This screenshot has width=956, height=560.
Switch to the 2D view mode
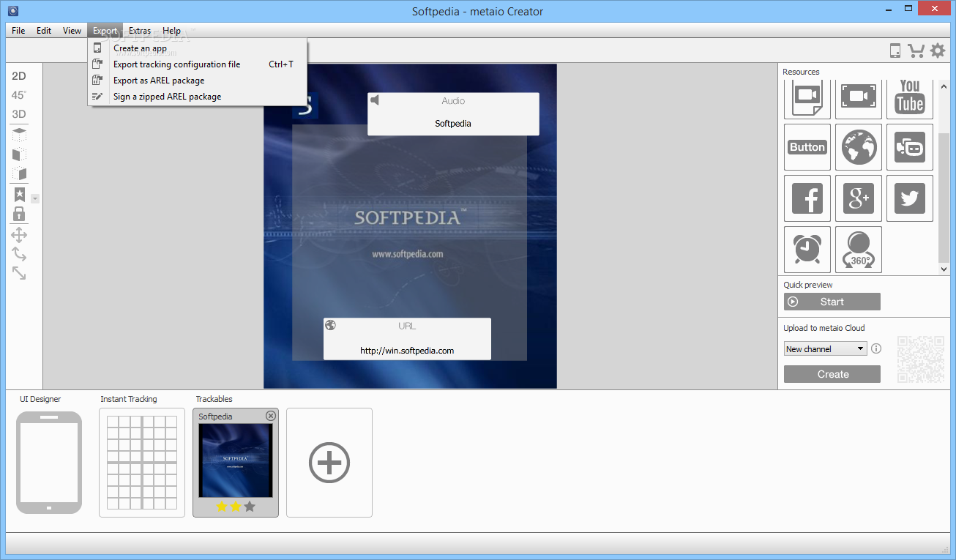pos(19,76)
